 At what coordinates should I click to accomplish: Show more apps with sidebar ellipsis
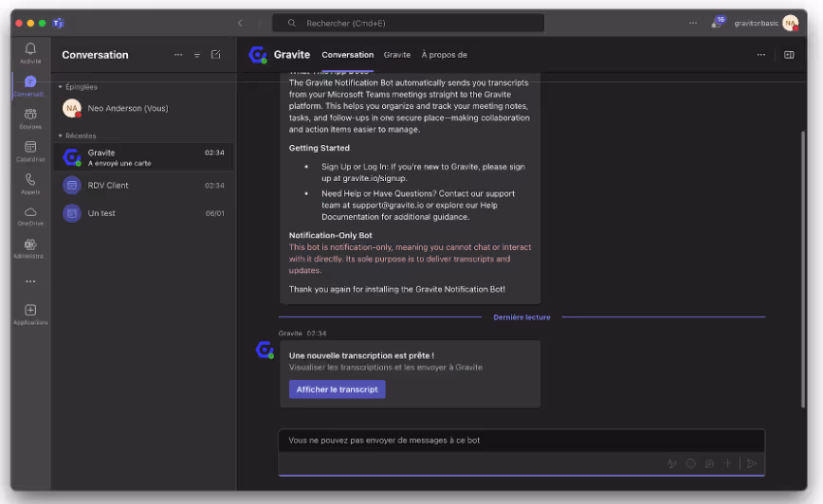30,281
